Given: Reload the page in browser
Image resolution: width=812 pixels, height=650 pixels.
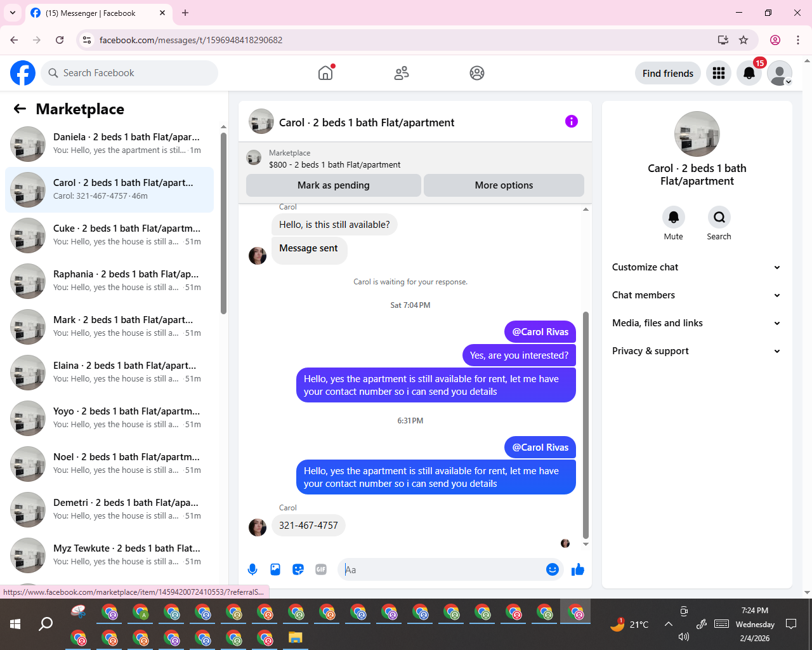Looking at the screenshot, I should pos(60,40).
